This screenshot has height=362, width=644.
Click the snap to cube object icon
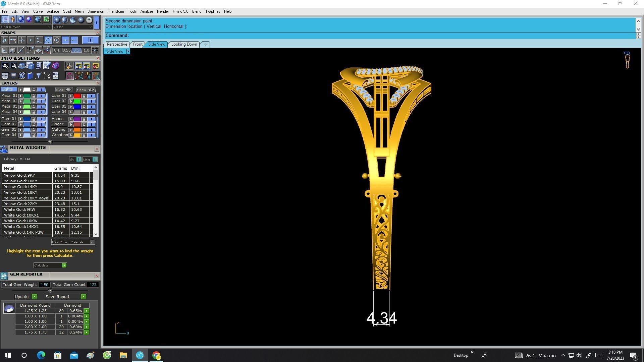[13, 50]
